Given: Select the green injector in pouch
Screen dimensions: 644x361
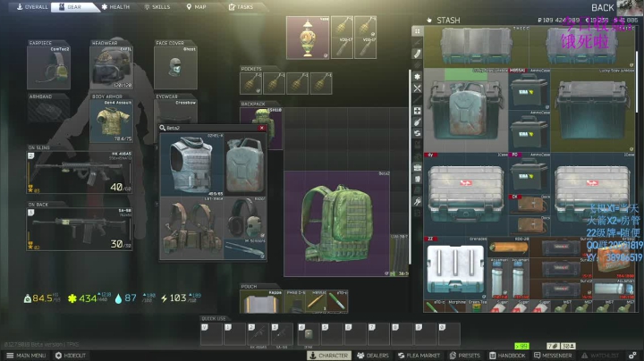Looking at the screenshot, I should 337,302.
